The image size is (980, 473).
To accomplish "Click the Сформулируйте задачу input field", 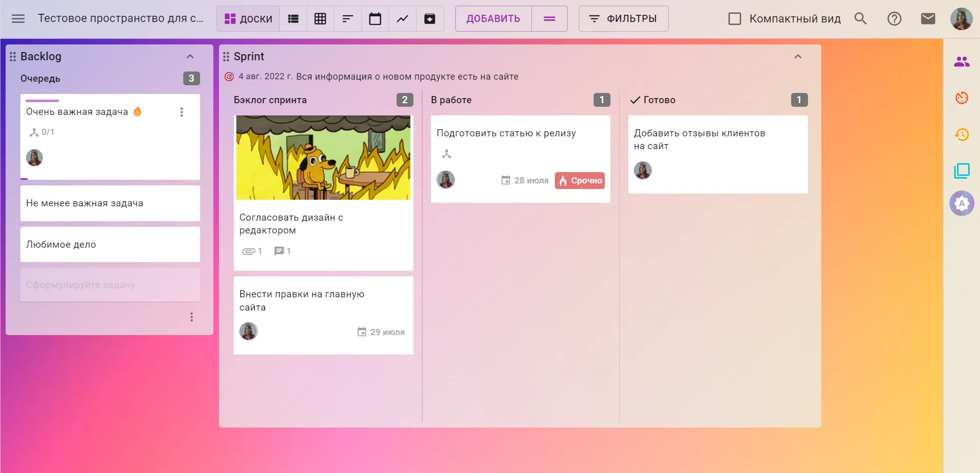I will [x=110, y=285].
